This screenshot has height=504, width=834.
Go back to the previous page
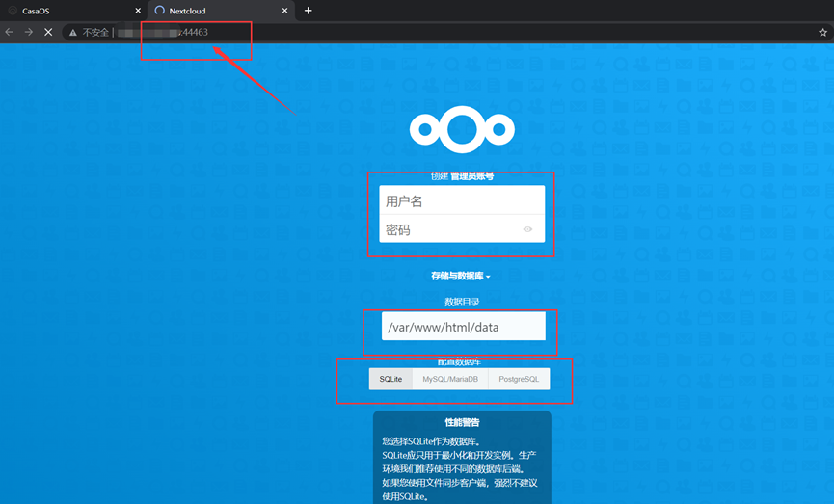[9, 33]
